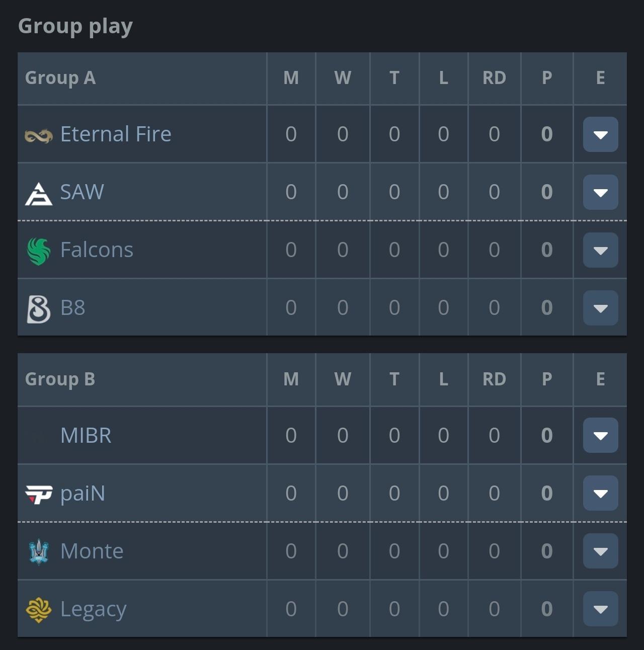Viewport: 644px width, 650px height.
Task: Expand the Eternal Fire row details
Action: [600, 134]
